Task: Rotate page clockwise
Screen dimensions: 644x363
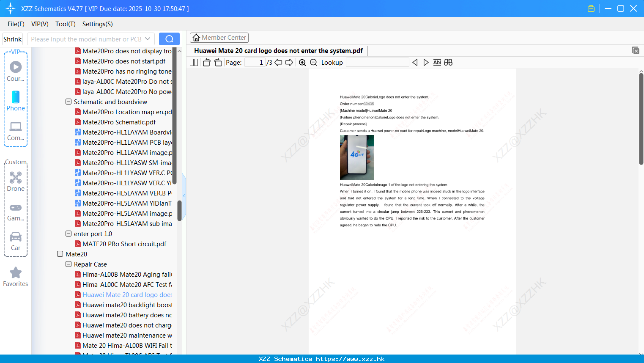Action: click(218, 63)
